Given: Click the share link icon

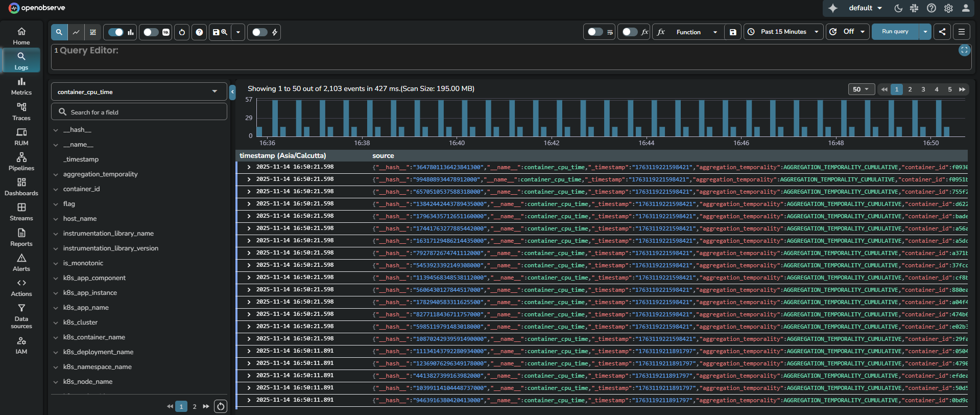Looking at the screenshot, I should 942,32.
